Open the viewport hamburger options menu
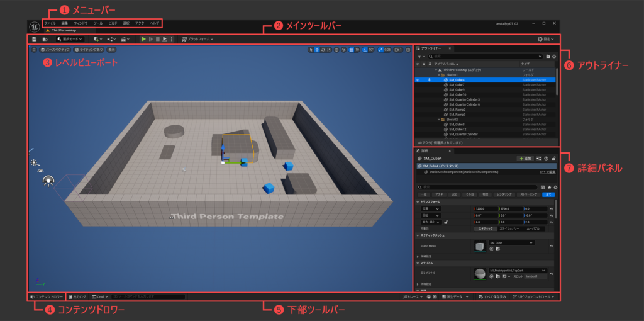Viewport: 644px width, 321px height. (35, 50)
